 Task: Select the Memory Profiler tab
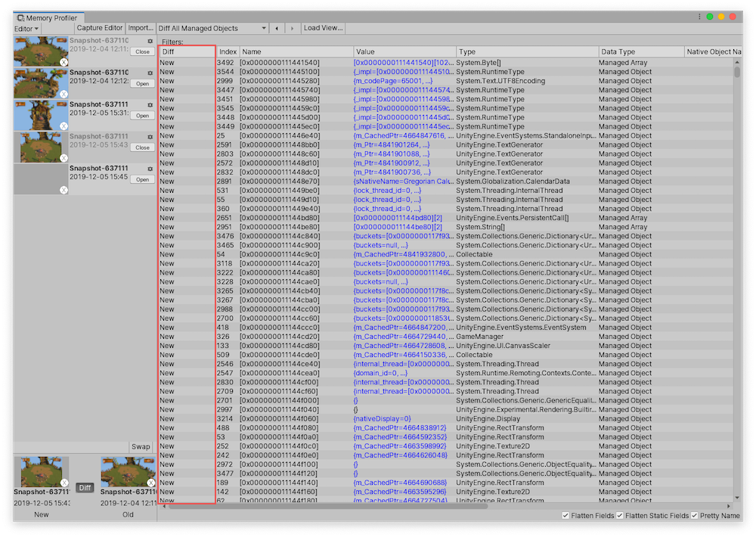pyautogui.click(x=49, y=17)
